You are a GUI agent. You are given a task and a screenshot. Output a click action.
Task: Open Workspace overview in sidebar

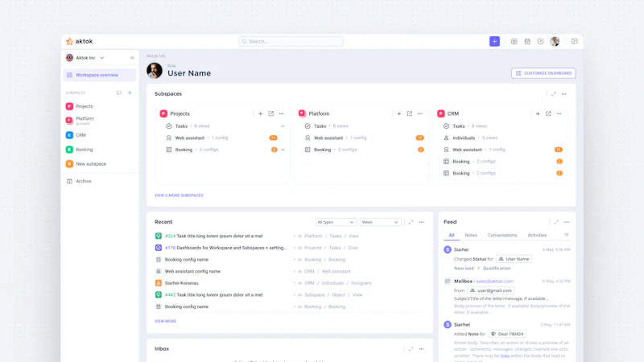(100, 75)
